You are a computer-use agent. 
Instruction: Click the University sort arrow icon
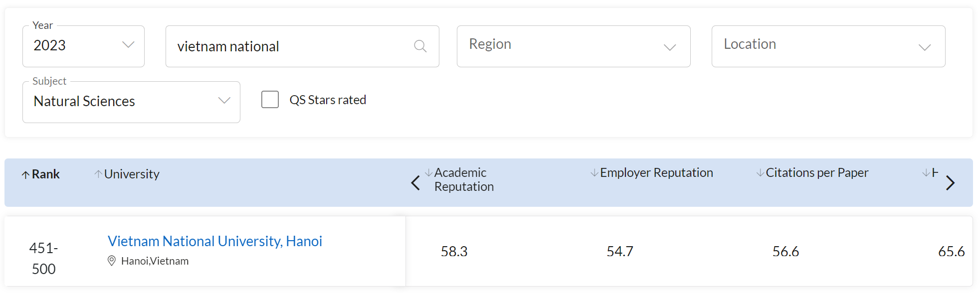click(x=98, y=174)
